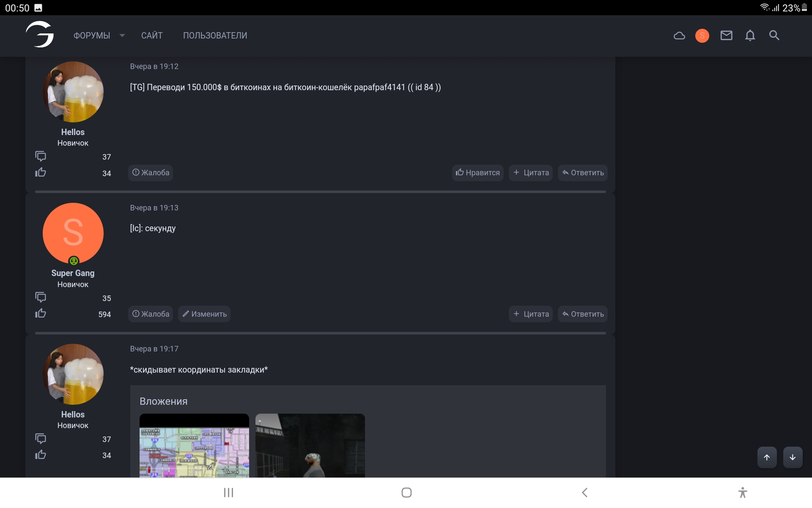Like the bitcoin post with Нравится

coord(477,173)
